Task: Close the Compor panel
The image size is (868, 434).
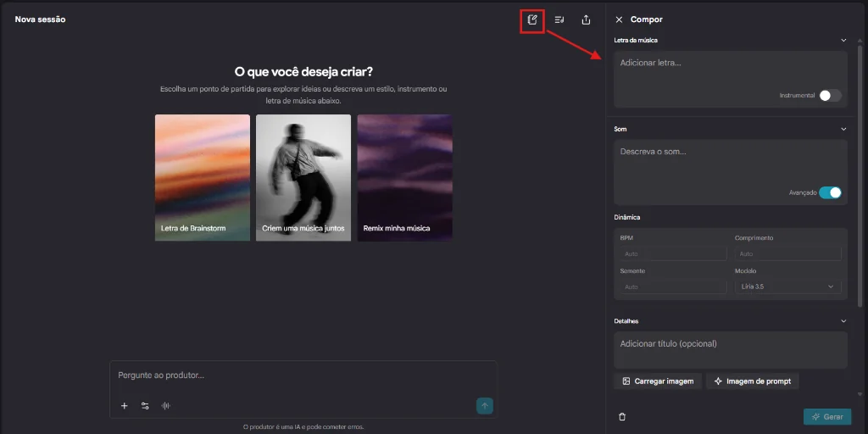Action: (619, 19)
